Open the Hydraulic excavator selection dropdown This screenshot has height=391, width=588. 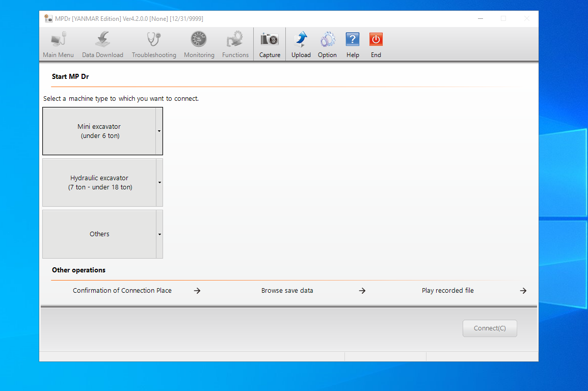pos(159,182)
